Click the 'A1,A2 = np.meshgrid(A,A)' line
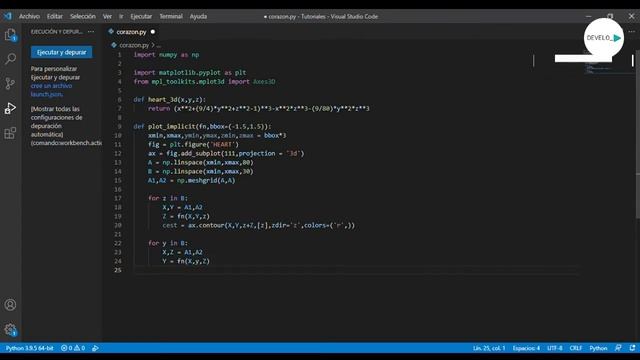The width and height of the screenshot is (640, 360). point(191,180)
